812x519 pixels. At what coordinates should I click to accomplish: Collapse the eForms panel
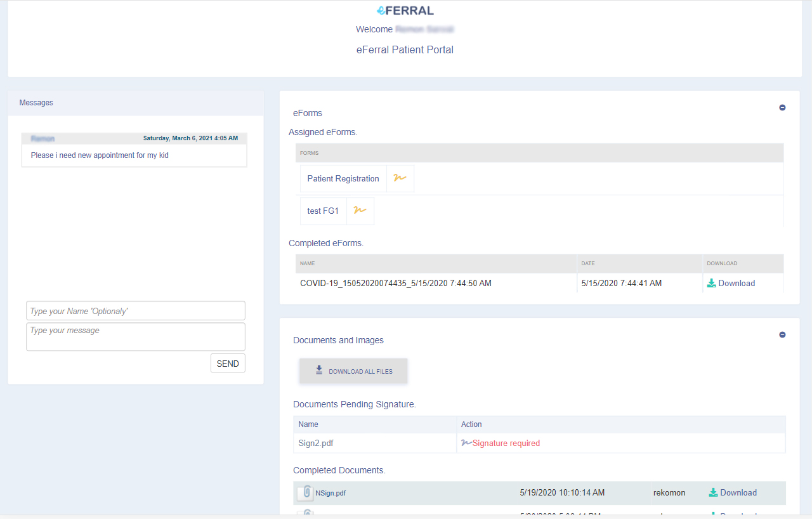click(x=782, y=107)
